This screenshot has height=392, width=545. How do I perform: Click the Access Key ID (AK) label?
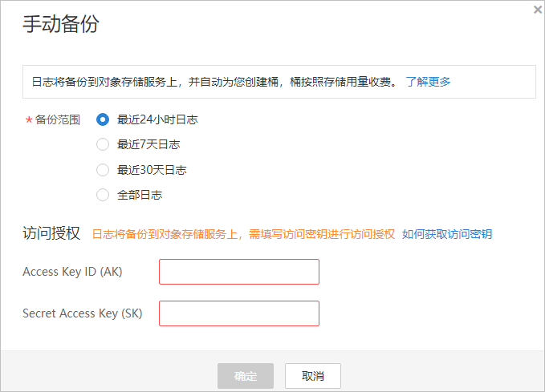click(72, 272)
